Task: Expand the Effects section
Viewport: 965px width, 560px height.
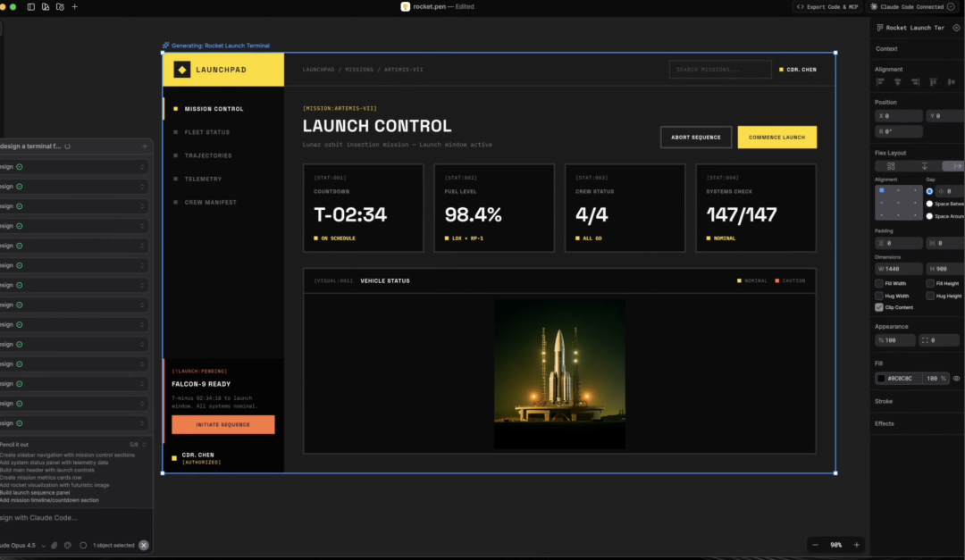Action: tap(884, 423)
